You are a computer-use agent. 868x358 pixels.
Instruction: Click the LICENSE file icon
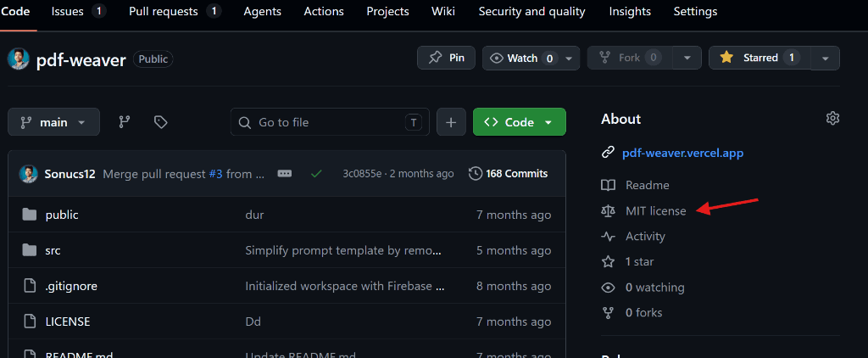point(30,322)
